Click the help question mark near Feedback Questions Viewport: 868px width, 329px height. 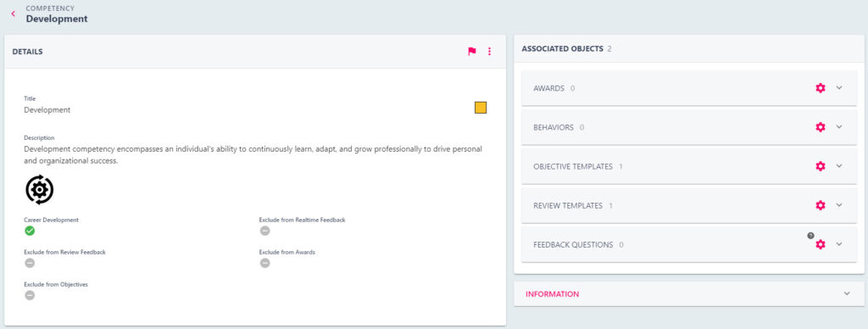coord(810,236)
